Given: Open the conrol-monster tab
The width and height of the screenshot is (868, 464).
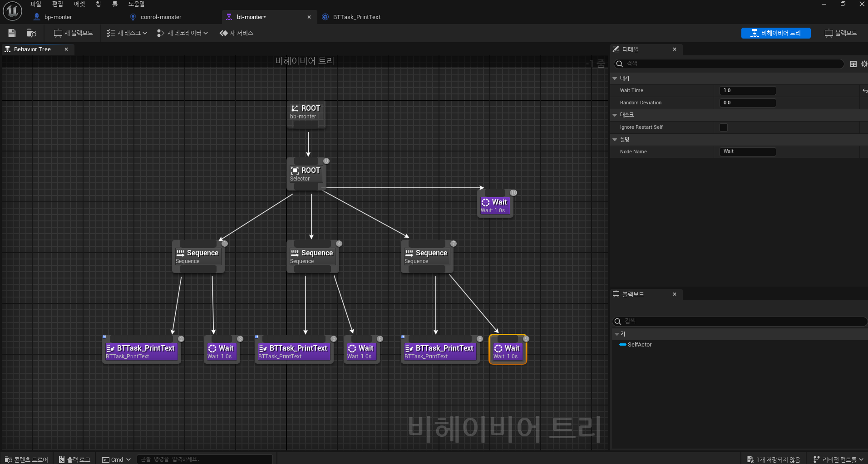Looking at the screenshot, I should click(x=161, y=17).
